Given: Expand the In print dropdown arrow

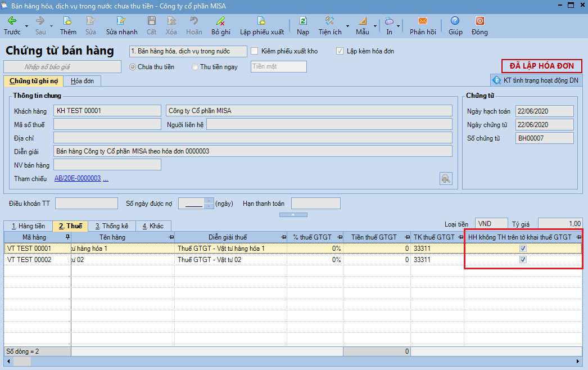Looking at the screenshot, I should point(398,26).
